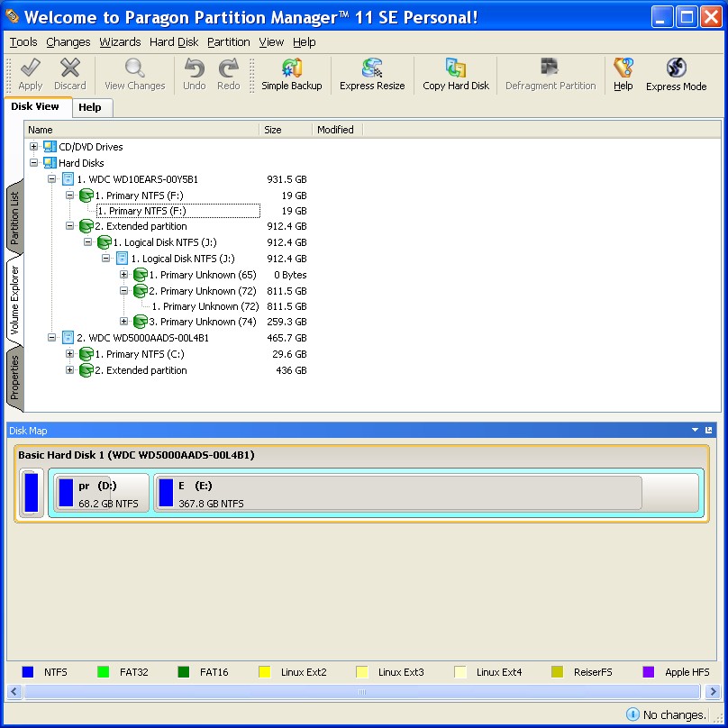Expand the 3. Primary Unknown (74) node
Image resolution: width=728 pixels, height=728 pixels.
point(124,322)
